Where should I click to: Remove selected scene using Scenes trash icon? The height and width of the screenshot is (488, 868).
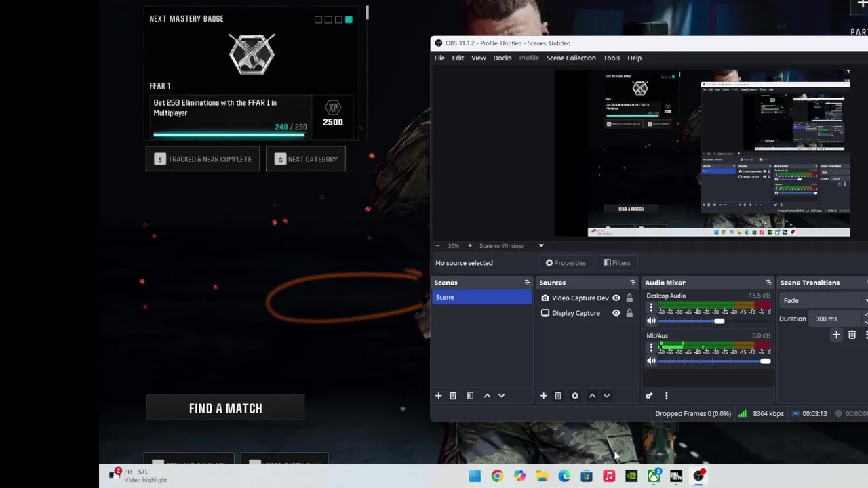click(453, 396)
